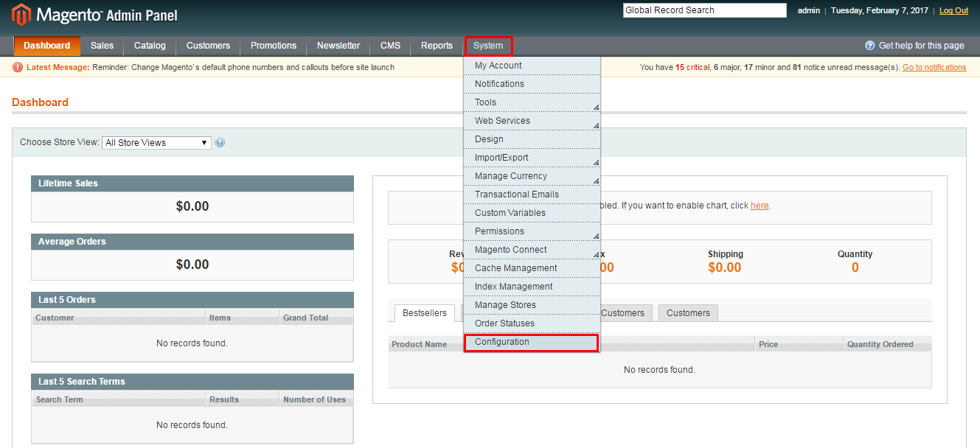Focus the Global Record Search field
Viewport: 980px width, 448px height.
(x=705, y=10)
